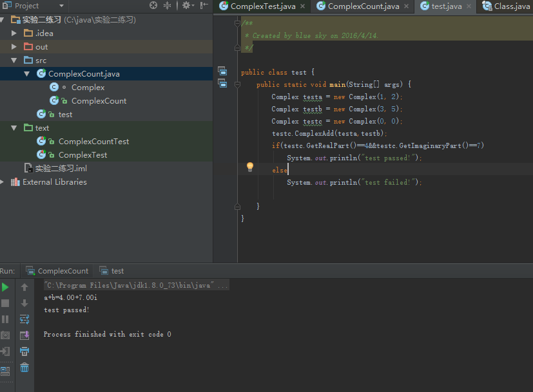Click the print console output icon

pyautogui.click(x=24, y=351)
